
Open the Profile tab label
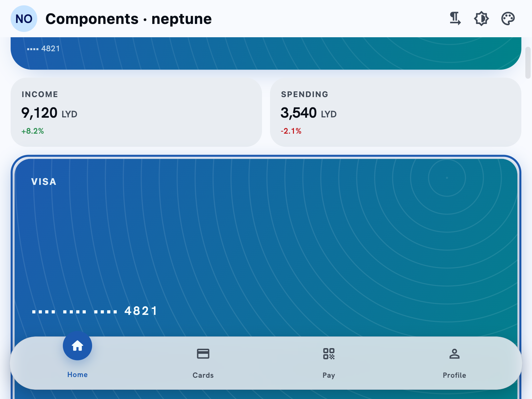(x=455, y=375)
